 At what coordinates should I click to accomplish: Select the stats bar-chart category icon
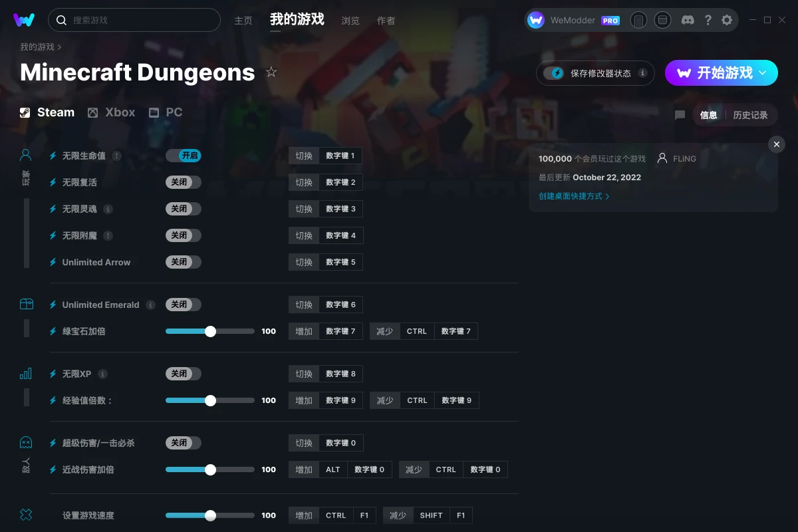coord(26,374)
